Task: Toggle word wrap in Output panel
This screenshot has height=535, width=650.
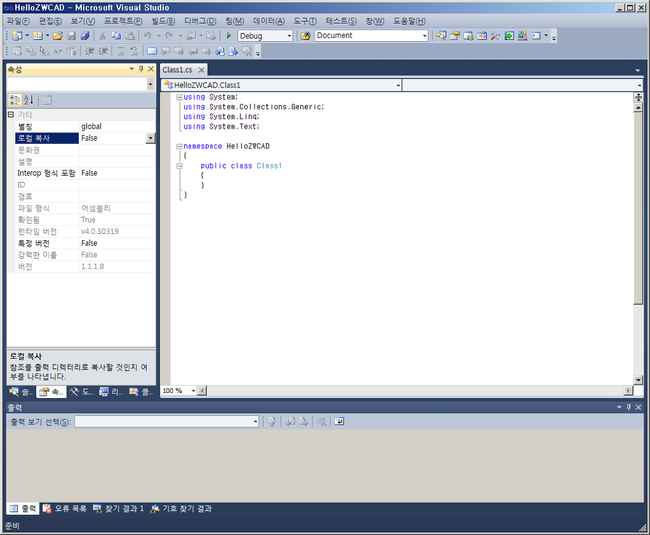Action: 339,422
